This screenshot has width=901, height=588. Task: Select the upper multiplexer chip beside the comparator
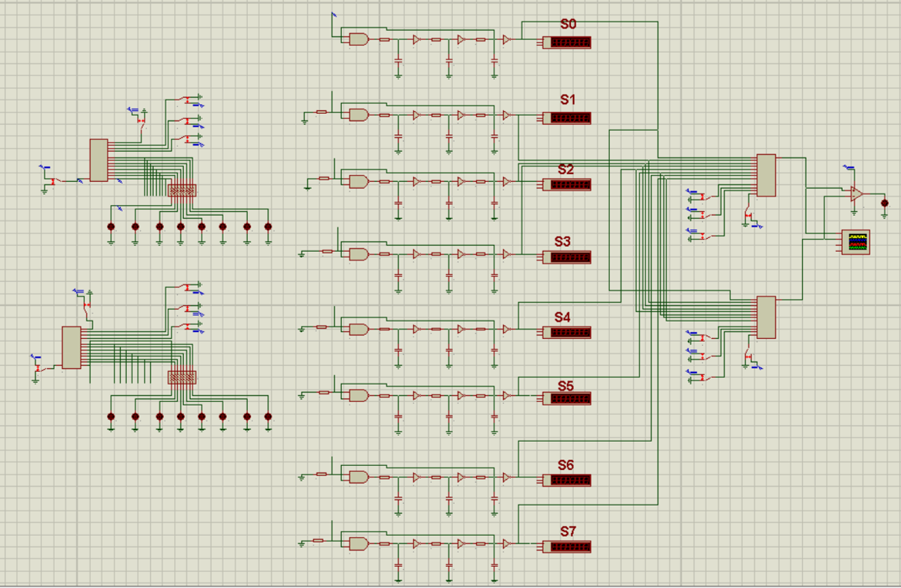click(x=766, y=175)
